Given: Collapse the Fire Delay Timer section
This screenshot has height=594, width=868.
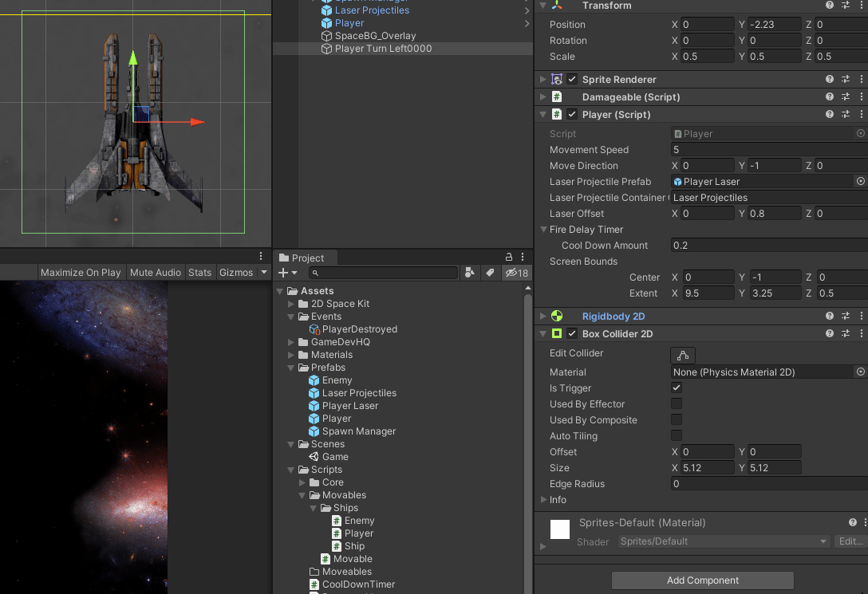Looking at the screenshot, I should [543, 230].
